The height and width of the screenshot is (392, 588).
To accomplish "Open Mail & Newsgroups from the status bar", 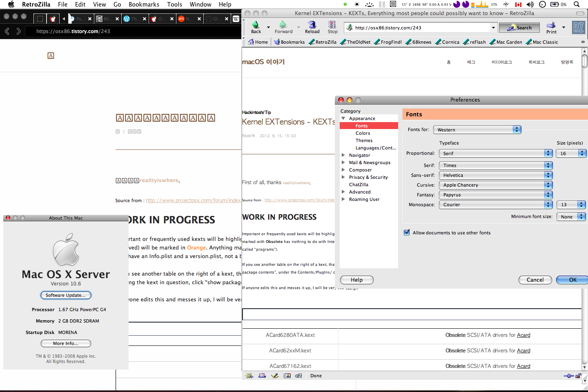I will [x=262, y=376].
